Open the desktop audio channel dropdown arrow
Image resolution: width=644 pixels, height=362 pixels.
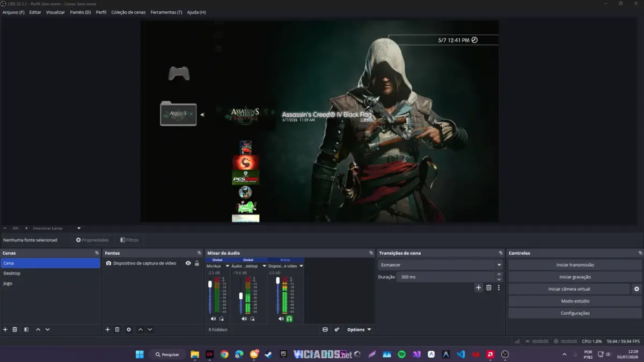264,266
